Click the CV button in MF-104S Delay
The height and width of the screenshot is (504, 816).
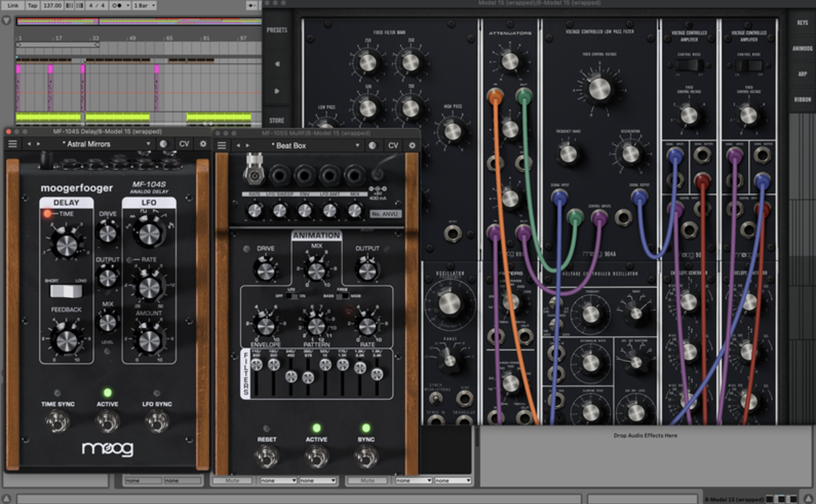[x=184, y=144]
